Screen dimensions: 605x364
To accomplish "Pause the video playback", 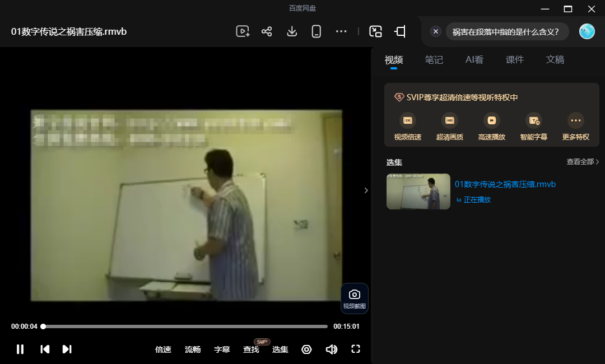I will coord(20,349).
